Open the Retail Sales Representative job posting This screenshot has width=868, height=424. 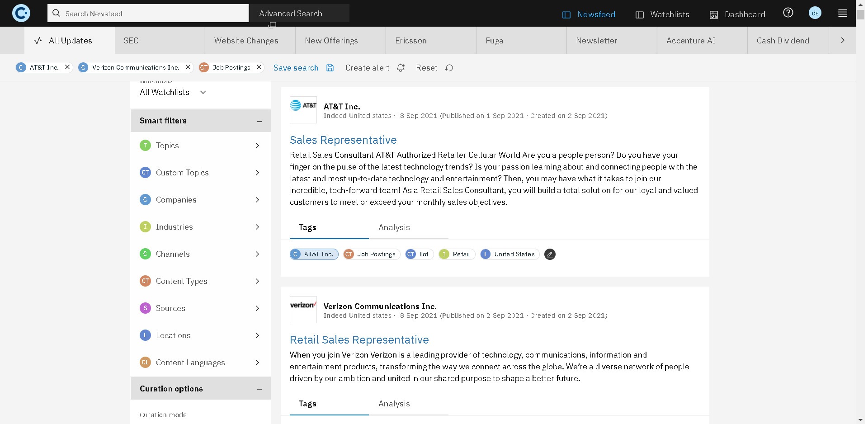359,340
